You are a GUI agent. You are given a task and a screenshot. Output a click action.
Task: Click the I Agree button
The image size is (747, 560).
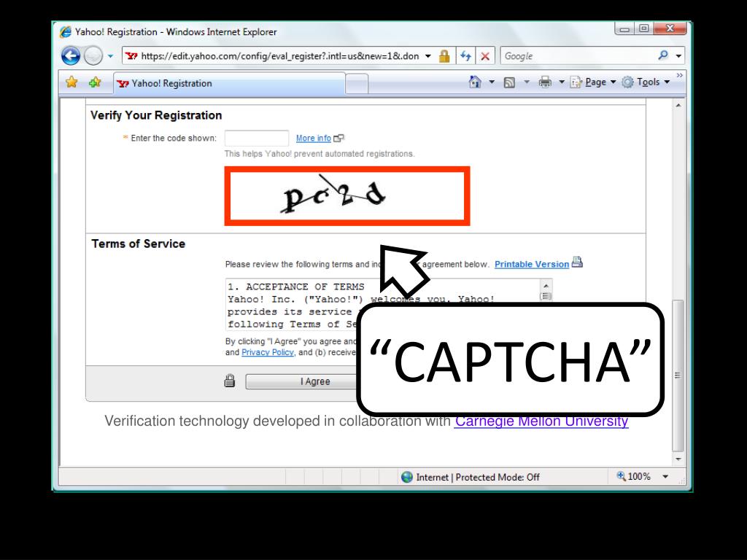301,381
